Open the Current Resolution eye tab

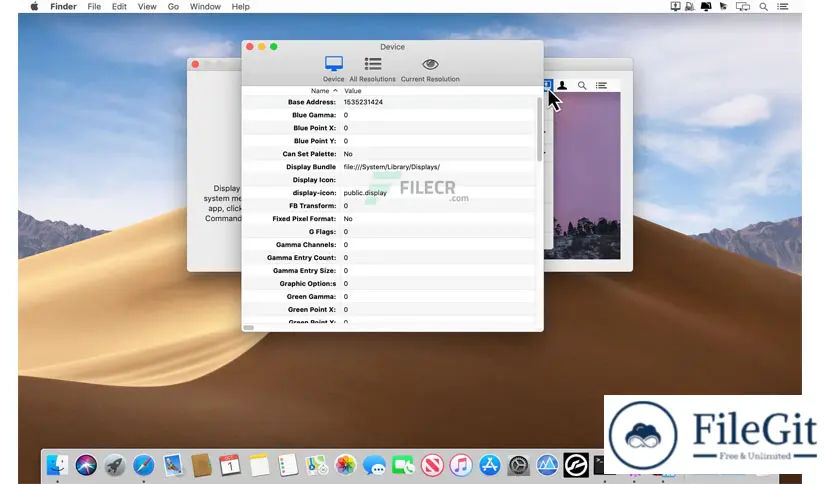pyautogui.click(x=430, y=69)
